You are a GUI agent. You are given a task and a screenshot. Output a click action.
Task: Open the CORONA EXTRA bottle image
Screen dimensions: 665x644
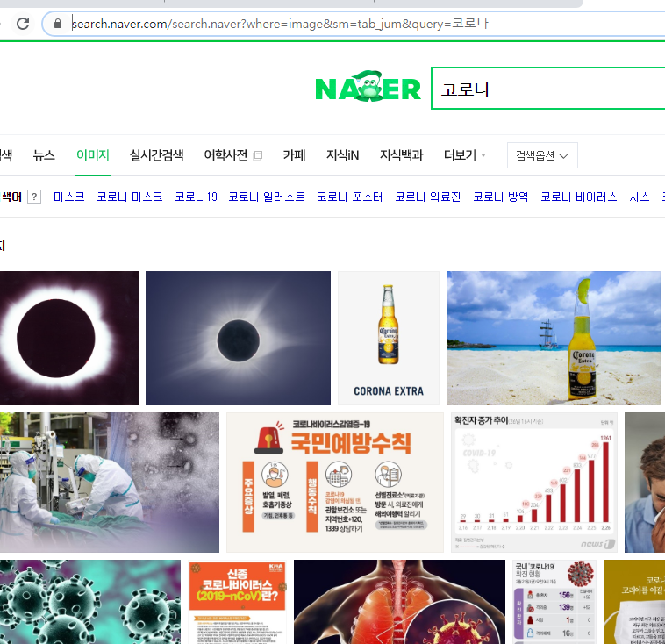point(389,338)
